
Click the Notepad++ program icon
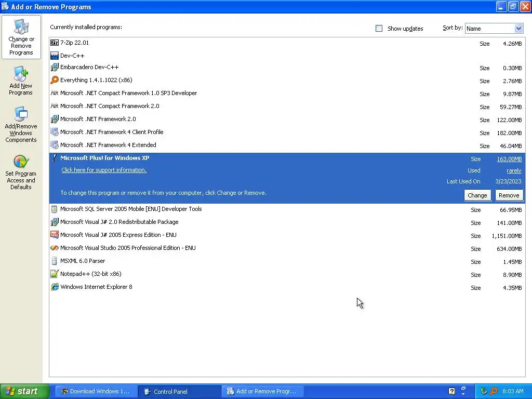(54, 274)
